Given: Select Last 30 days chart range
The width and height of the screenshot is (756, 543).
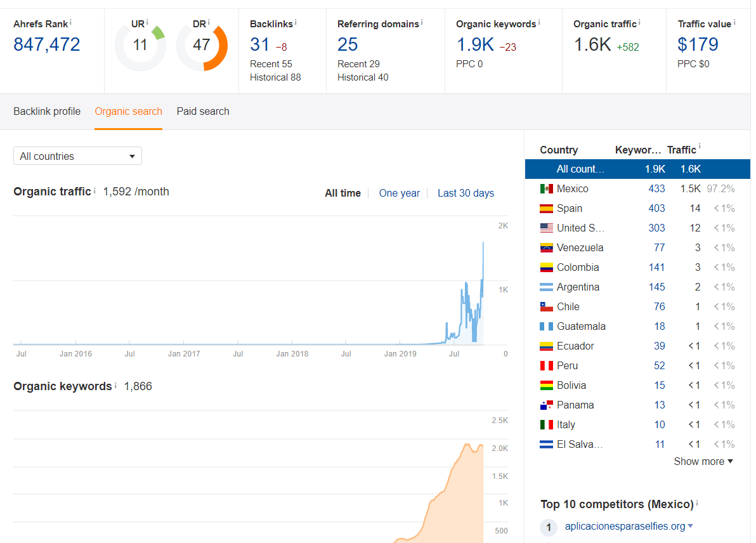Looking at the screenshot, I should [x=466, y=193].
